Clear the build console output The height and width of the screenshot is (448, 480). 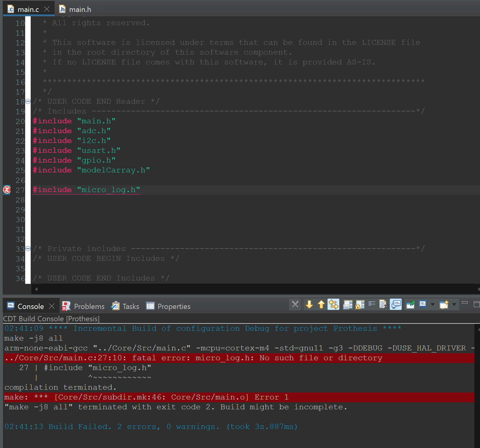(383, 304)
